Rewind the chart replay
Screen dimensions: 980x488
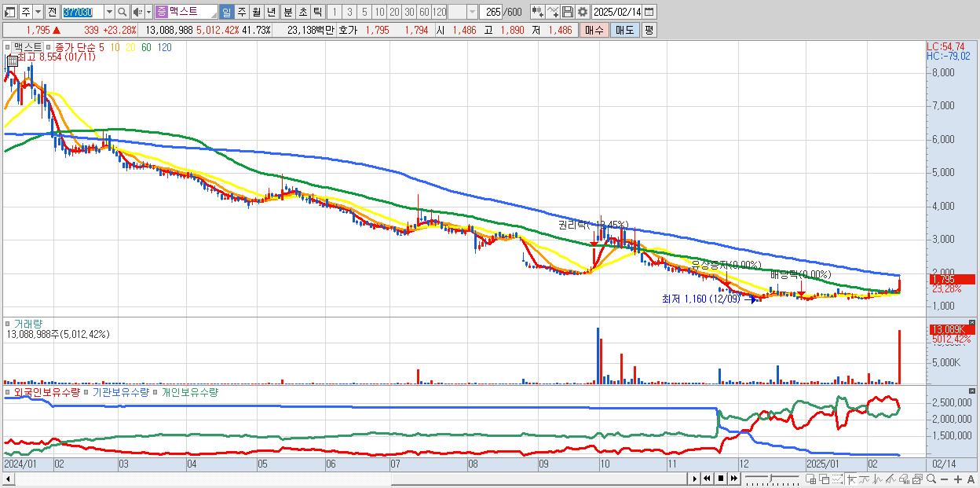coord(708,479)
